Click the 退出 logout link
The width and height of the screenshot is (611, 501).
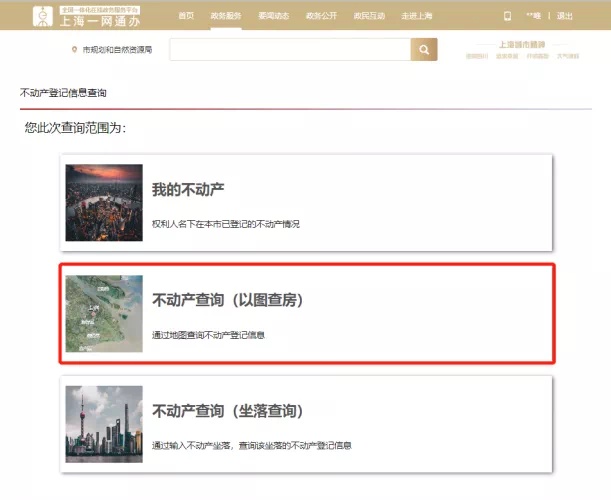click(x=565, y=16)
